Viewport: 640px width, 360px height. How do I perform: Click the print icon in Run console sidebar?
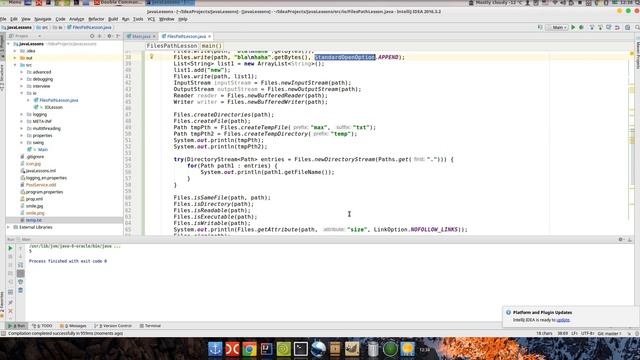[x=20, y=282]
